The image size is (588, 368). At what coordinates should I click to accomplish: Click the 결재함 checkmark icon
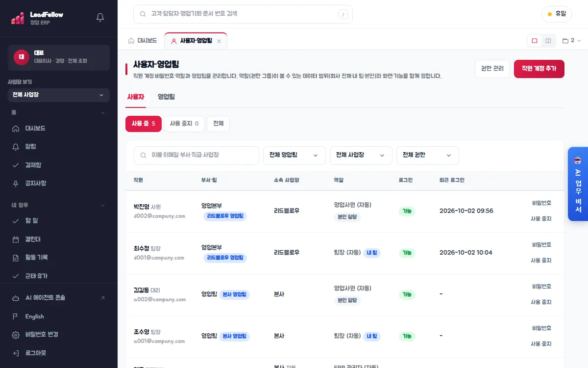coord(16,165)
